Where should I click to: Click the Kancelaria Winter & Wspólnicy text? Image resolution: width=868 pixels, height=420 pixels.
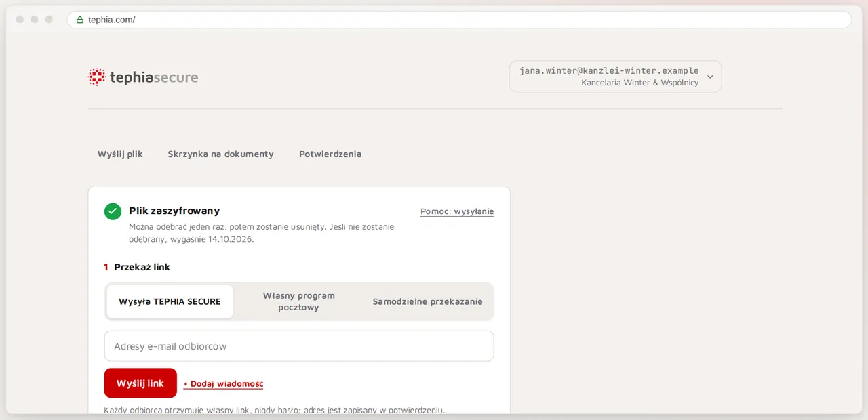tap(639, 83)
